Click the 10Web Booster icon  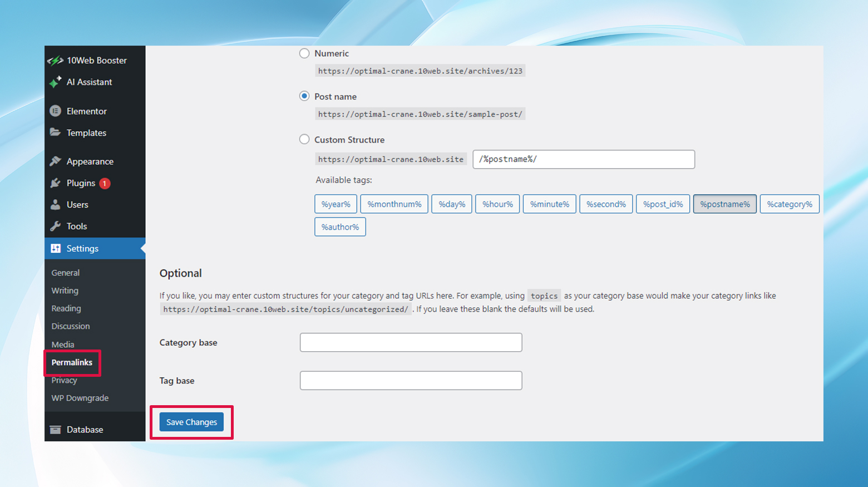[x=56, y=60]
